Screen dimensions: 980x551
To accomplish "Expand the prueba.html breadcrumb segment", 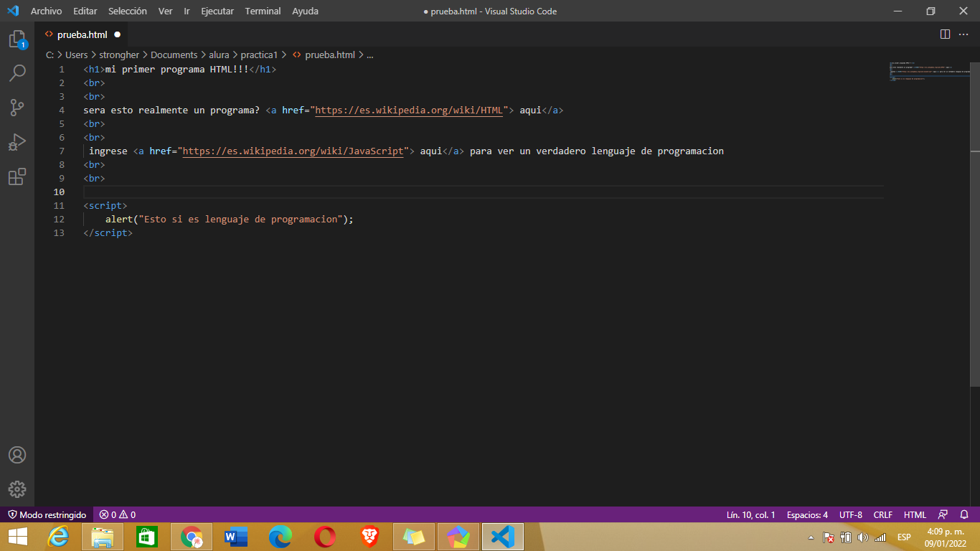I will (x=324, y=55).
